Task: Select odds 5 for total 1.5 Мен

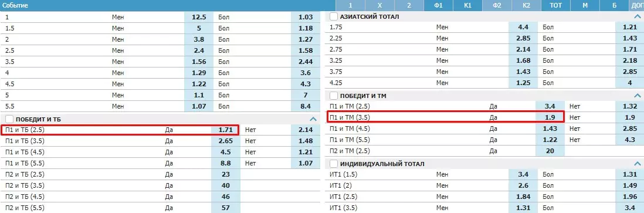Action: point(199,28)
